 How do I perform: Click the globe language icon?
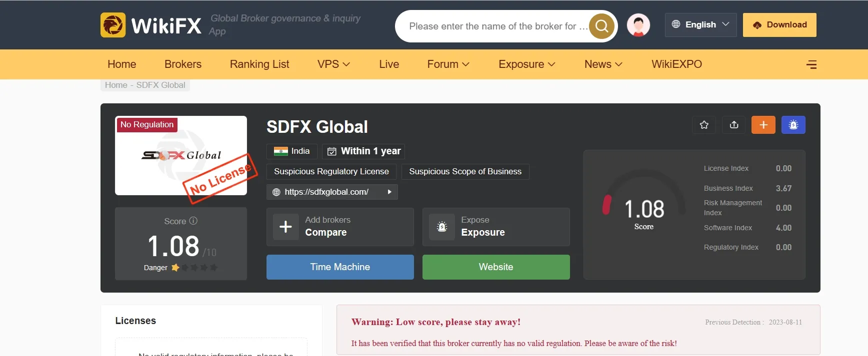(x=676, y=24)
